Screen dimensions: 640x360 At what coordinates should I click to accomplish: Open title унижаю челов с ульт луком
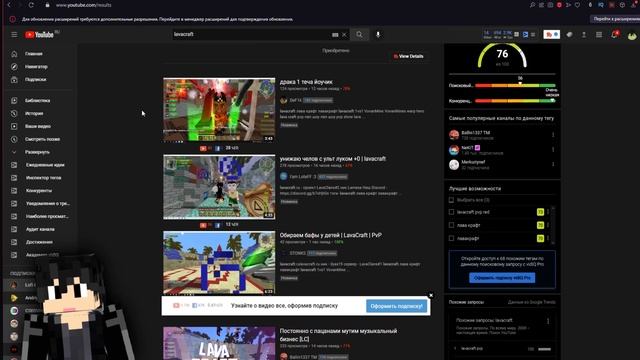pyautogui.click(x=333, y=159)
